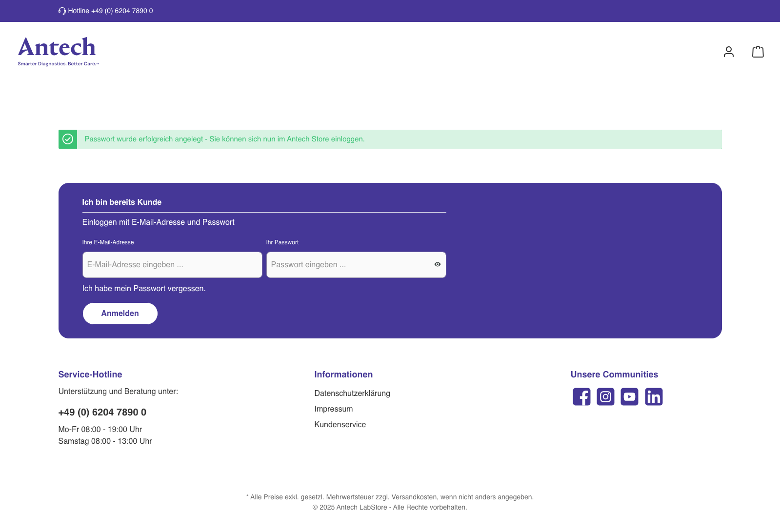Screen dimensions: 780x532
Task: Open the YouTube community channel
Action: pos(629,396)
